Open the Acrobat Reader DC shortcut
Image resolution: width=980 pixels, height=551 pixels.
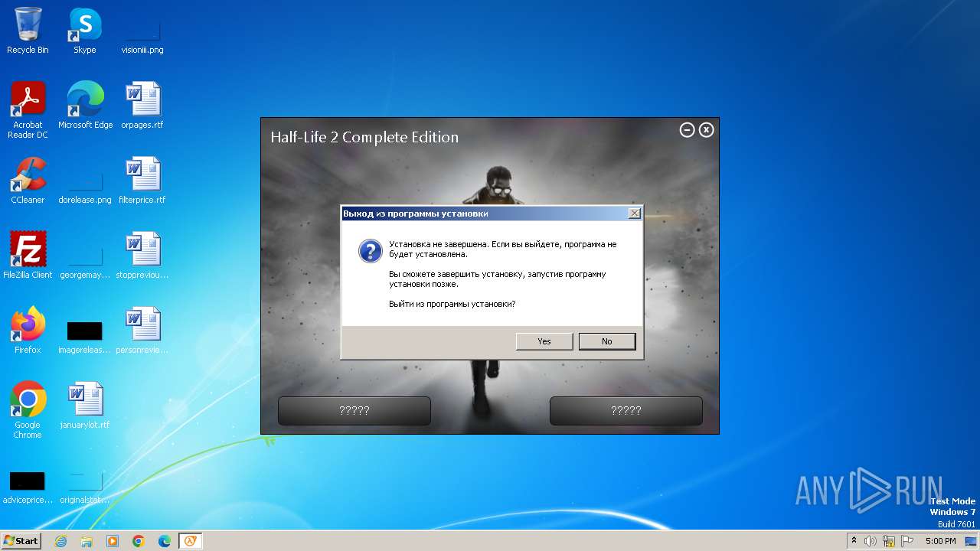tap(28, 110)
